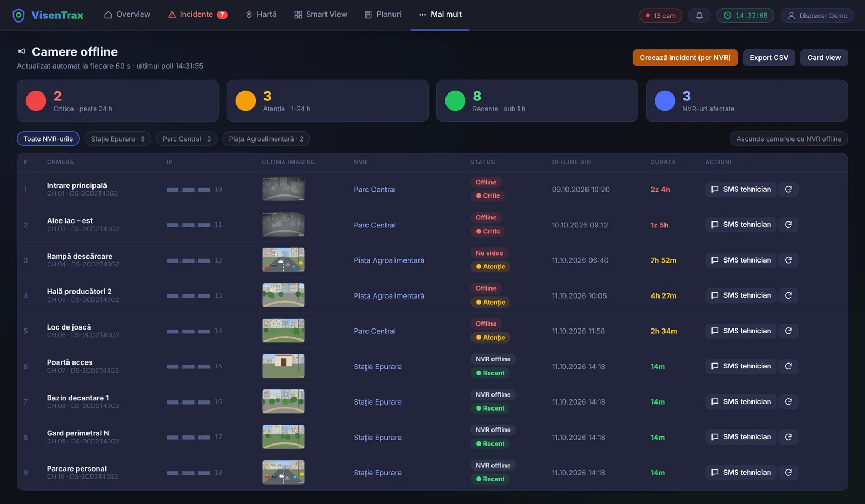Toggle hiding cameras with NVR offline
865x504 pixels.
[789, 139]
